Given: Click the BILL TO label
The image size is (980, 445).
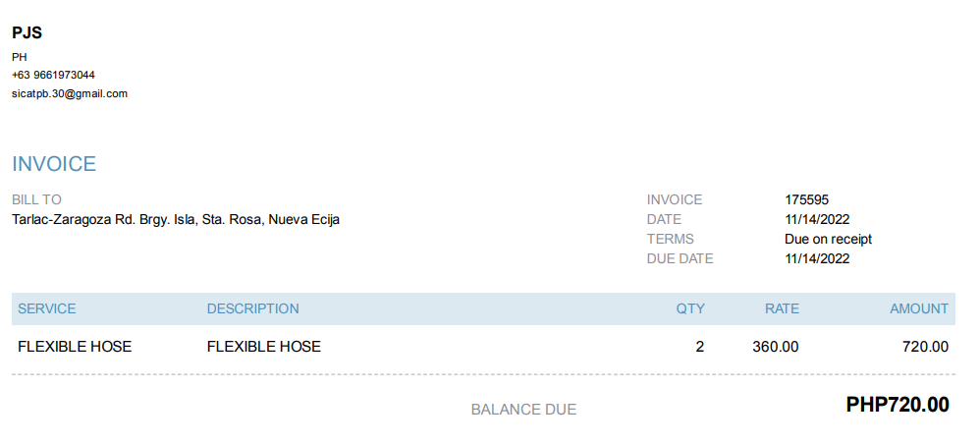Looking at the screenshot, I should pos(36,199).
